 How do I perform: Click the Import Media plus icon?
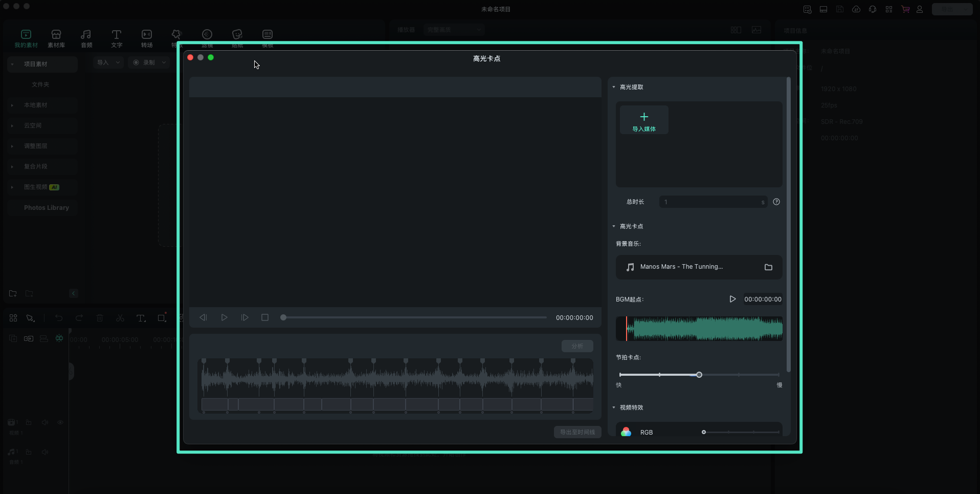click(x=644, y=117)
